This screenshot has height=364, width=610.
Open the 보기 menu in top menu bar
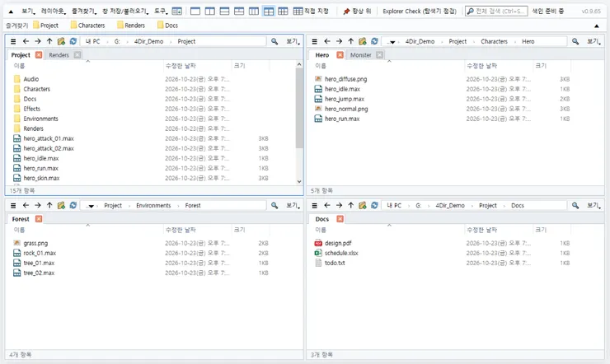28,11
